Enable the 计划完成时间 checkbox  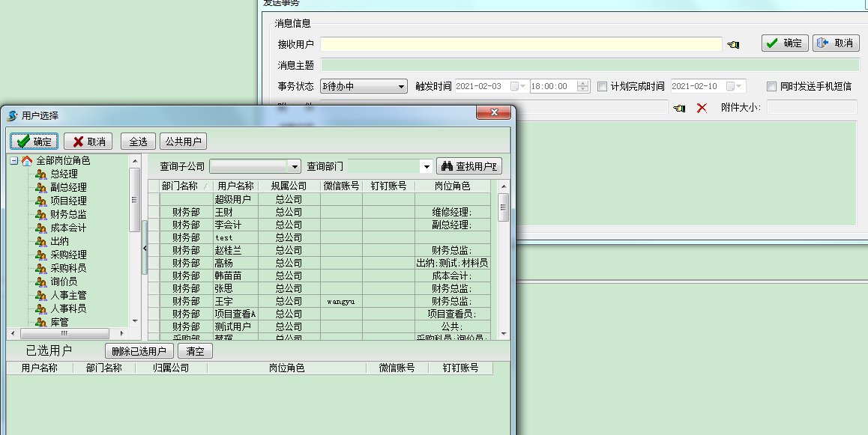pyautogui.click(x=602, y=86)
